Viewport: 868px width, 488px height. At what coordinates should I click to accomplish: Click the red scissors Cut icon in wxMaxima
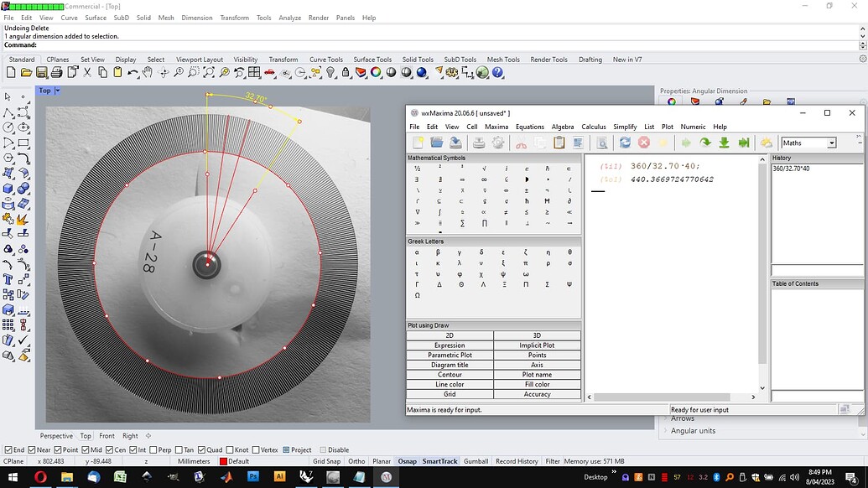coord(521,143)
